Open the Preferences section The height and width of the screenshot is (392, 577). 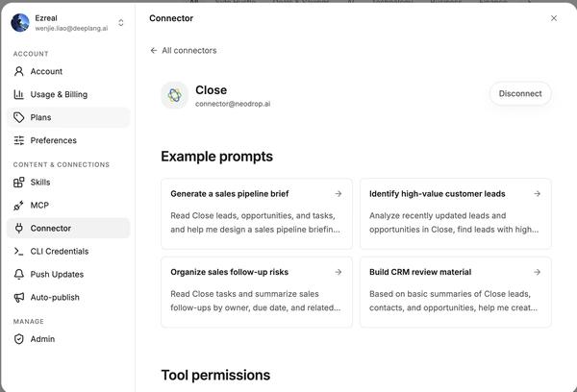point(68,140)
